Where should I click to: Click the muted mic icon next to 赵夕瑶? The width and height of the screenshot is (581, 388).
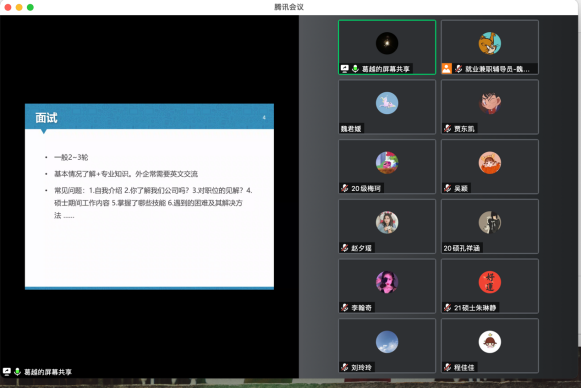click(x=345, y=248)
